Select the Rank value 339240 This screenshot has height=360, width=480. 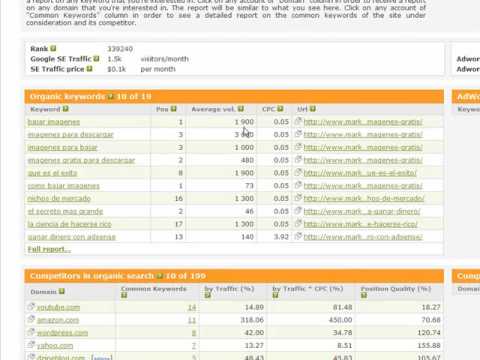[x=120, y=49]
